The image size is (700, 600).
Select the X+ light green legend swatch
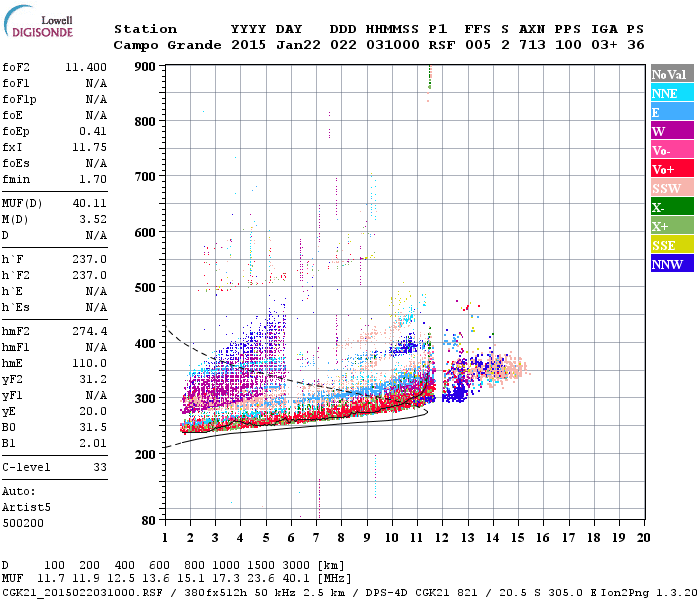click(x=672, y=225)
